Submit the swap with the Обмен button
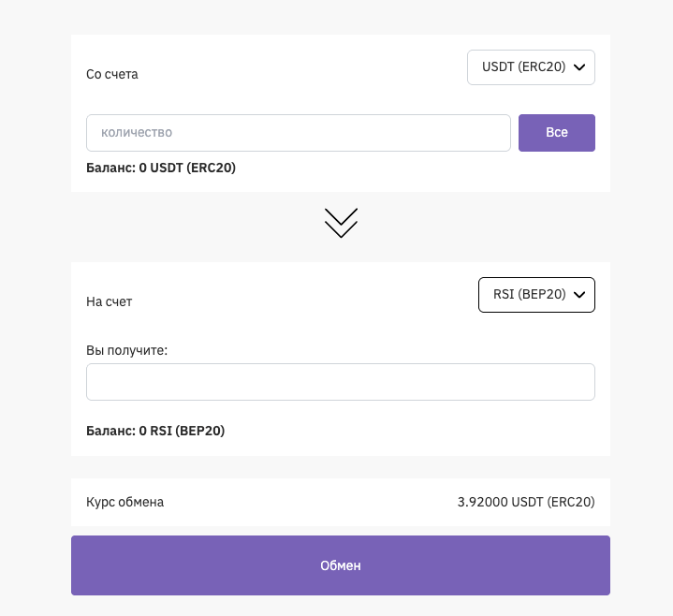This screenshot has width=673, height=616. point(341,565)
